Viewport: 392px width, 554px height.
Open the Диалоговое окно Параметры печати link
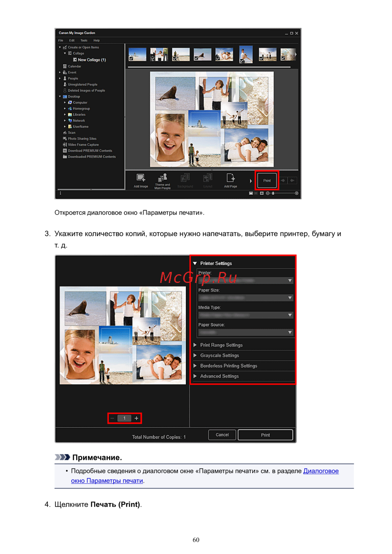tap(321, 471)
